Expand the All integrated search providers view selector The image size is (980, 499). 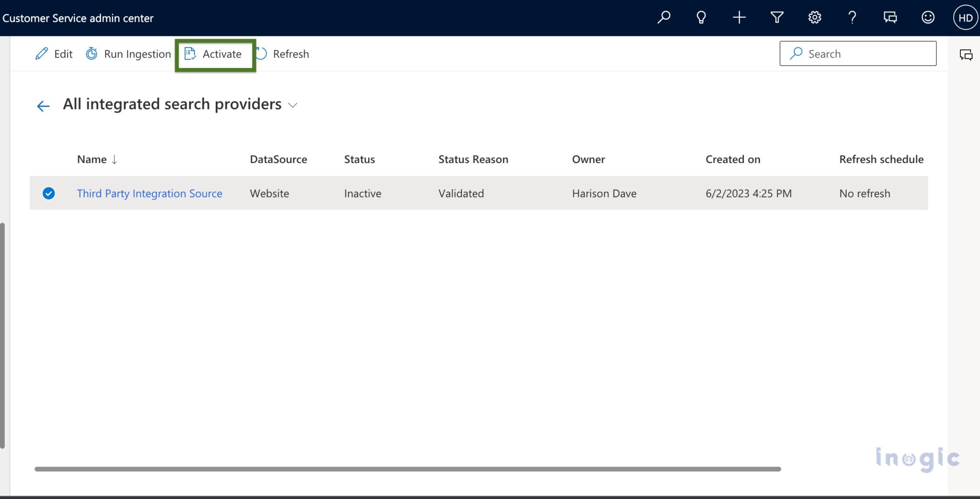coord(293,105)
